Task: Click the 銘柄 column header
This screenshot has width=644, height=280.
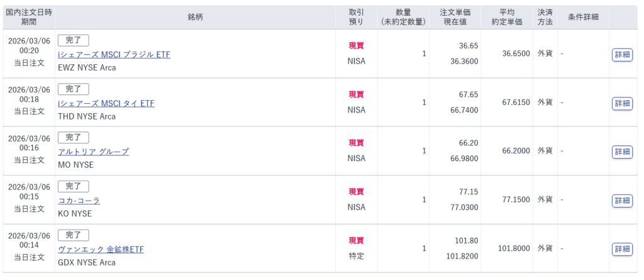Action: pyautogui.click(x=195, y=17)
